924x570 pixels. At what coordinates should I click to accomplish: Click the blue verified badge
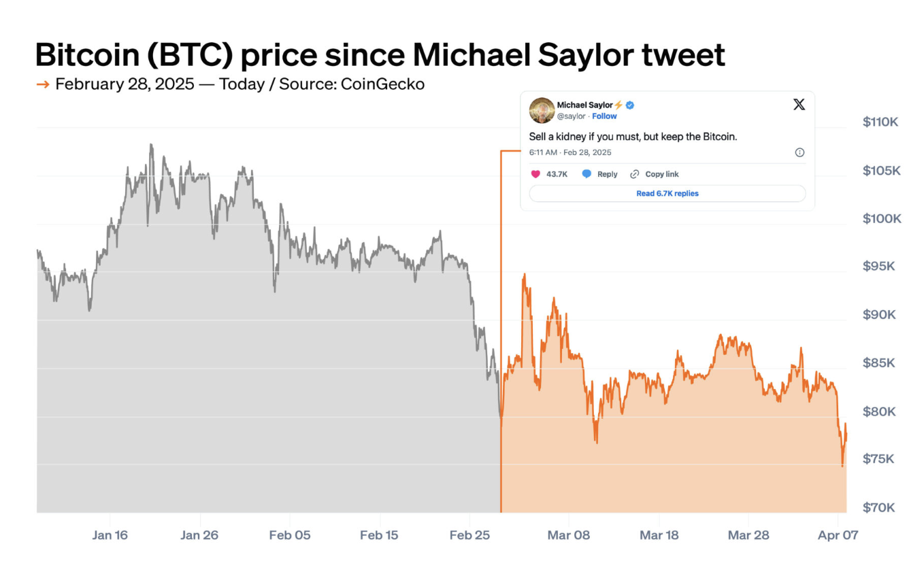point(631,105)
